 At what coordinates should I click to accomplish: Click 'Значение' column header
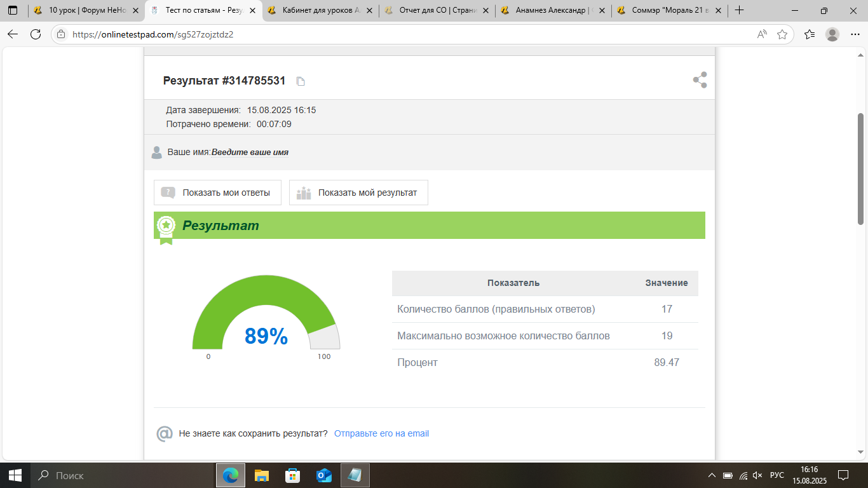[x=667, y=283]
